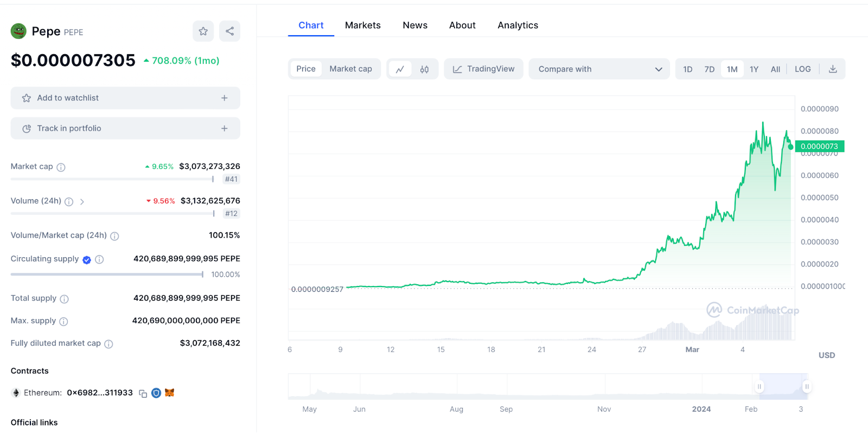Open the Markets tab
This screenshot has width=868, height=433.
[363, 26]
